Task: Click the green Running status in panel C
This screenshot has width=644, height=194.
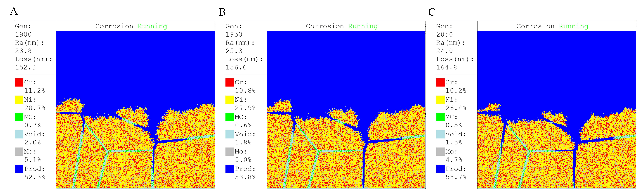Action: pyautogui.click(x=573, y=26)
